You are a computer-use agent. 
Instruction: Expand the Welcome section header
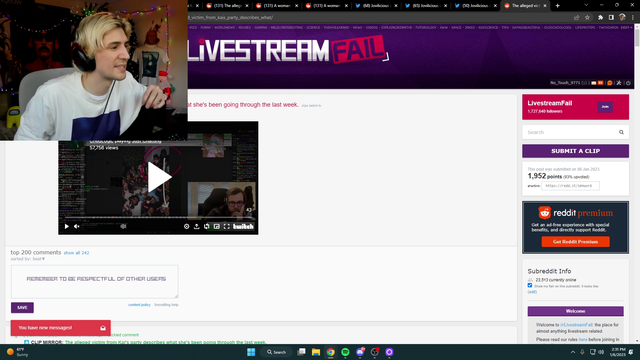coord(576,311)
